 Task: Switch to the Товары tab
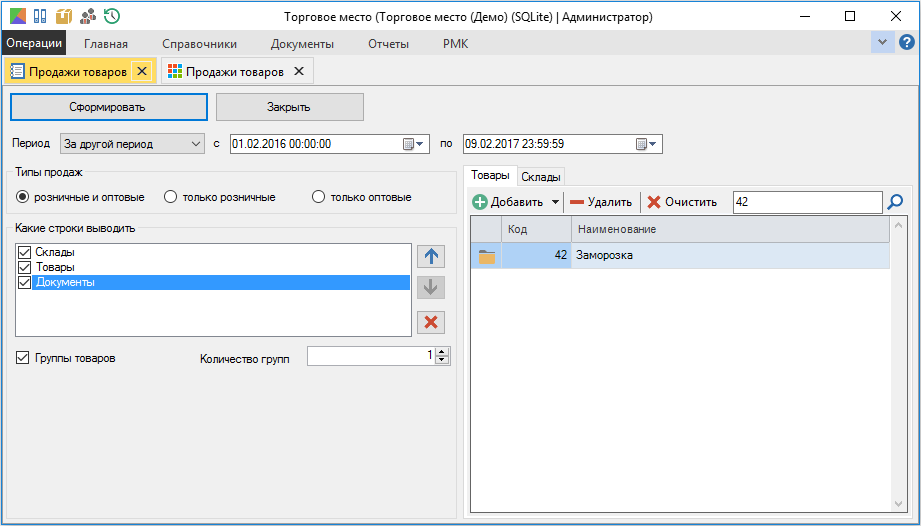[490, 176]
